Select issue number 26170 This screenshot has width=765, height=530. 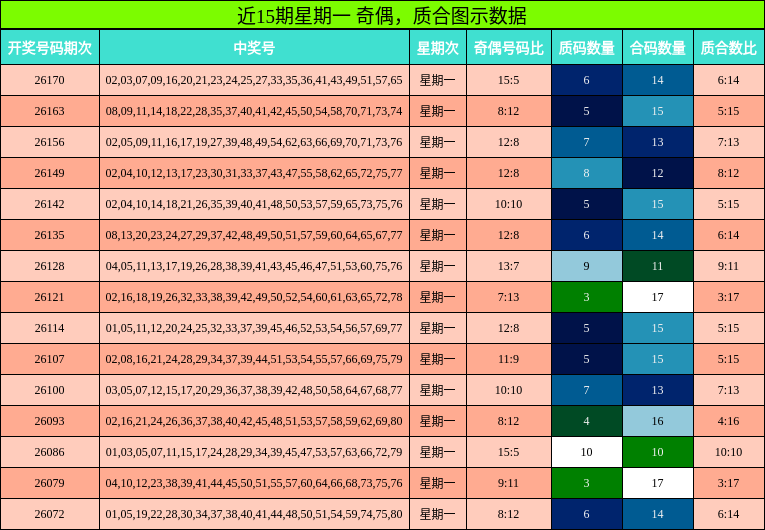coord(49,80)
